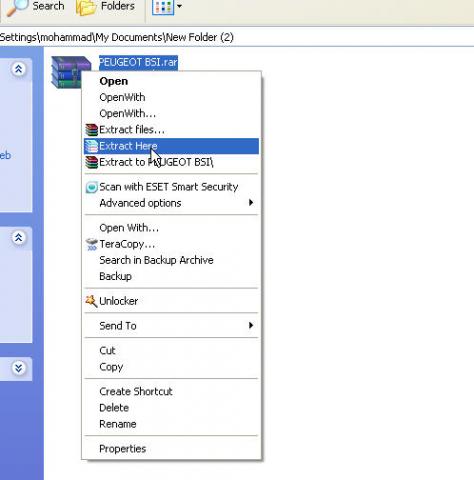The width and height of the screenshot is (474, 480).
Task: Select the PEUGEOT BSI.rar archive icon
Action: click(x=71, y=72)
